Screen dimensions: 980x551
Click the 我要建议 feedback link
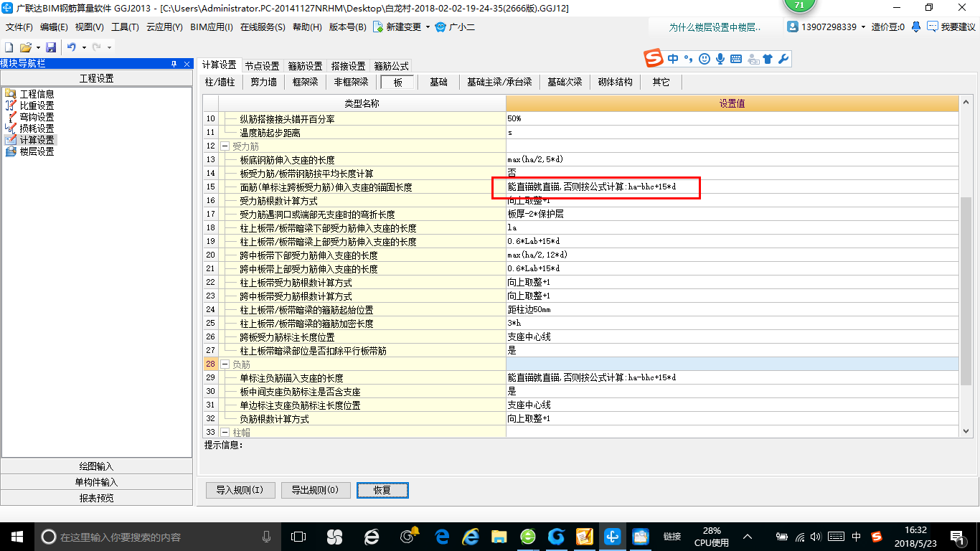coord(958,27)
